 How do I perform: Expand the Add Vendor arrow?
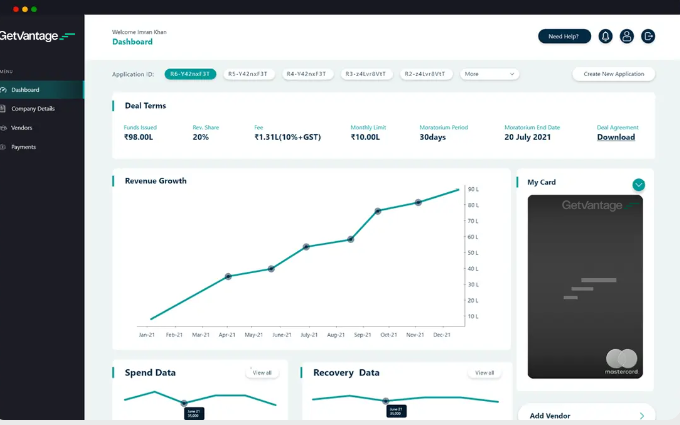pos(641,415)
